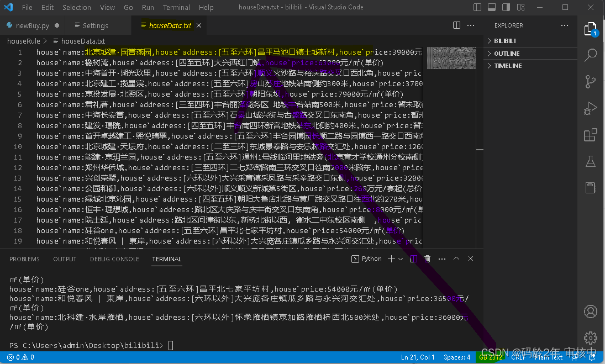605x364 pixels.
Task: Change end of line sequence CRLF
Action: (x=518, y=357)
